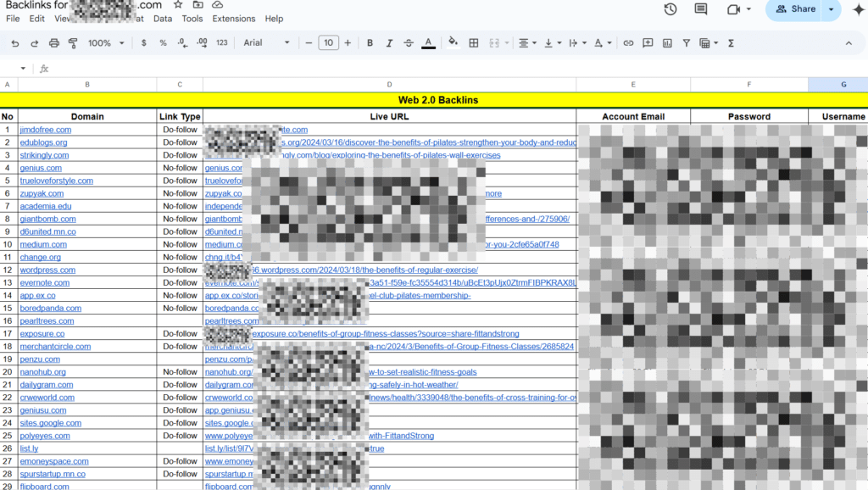Open version history clock icon
Screen dimensions: 868x490
pos(670,9)
